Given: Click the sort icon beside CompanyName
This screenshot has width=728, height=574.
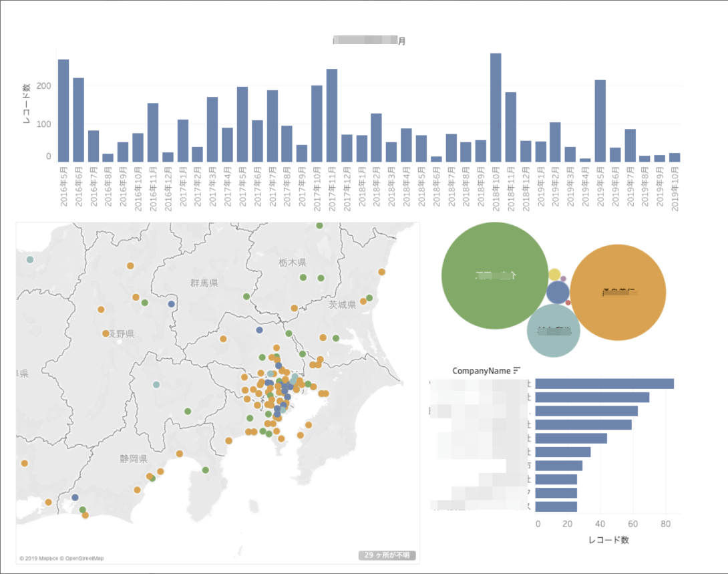Looking at the screenshot, I should (x=517, y=370).
